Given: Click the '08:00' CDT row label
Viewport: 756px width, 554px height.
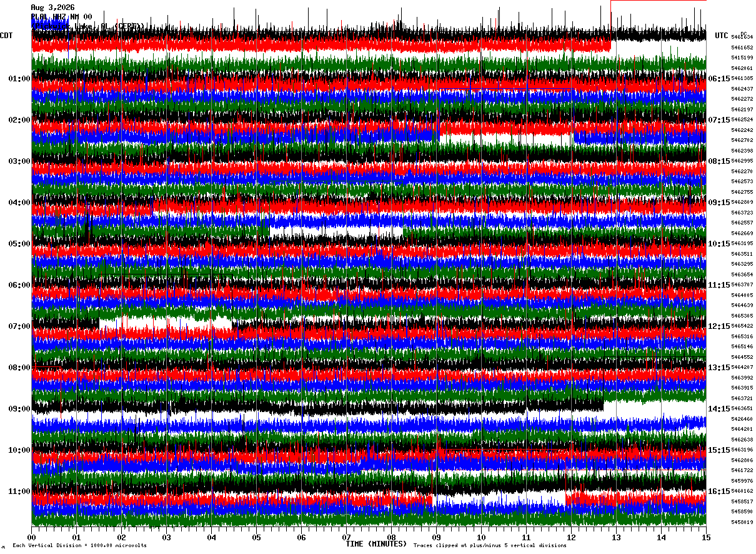Looking at the screenshot, I should point(19,368).
